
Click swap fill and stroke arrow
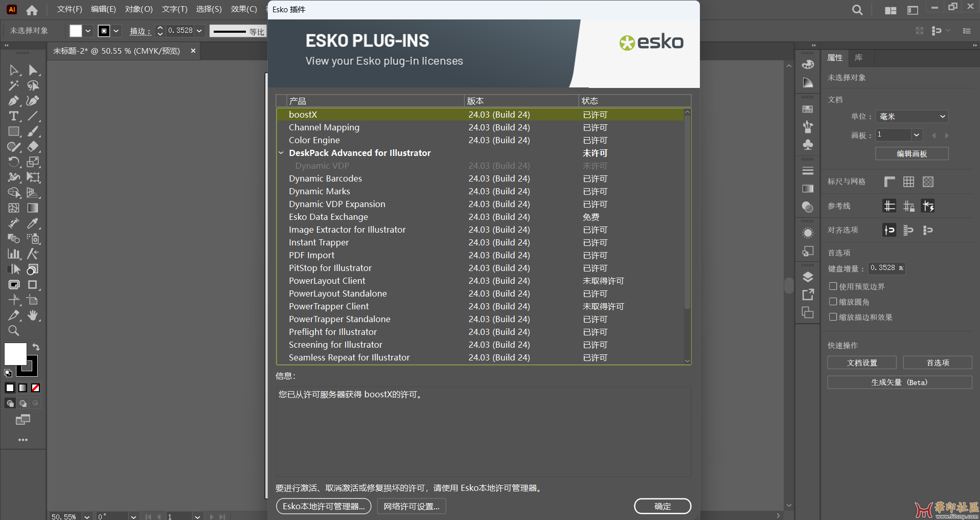36,347
